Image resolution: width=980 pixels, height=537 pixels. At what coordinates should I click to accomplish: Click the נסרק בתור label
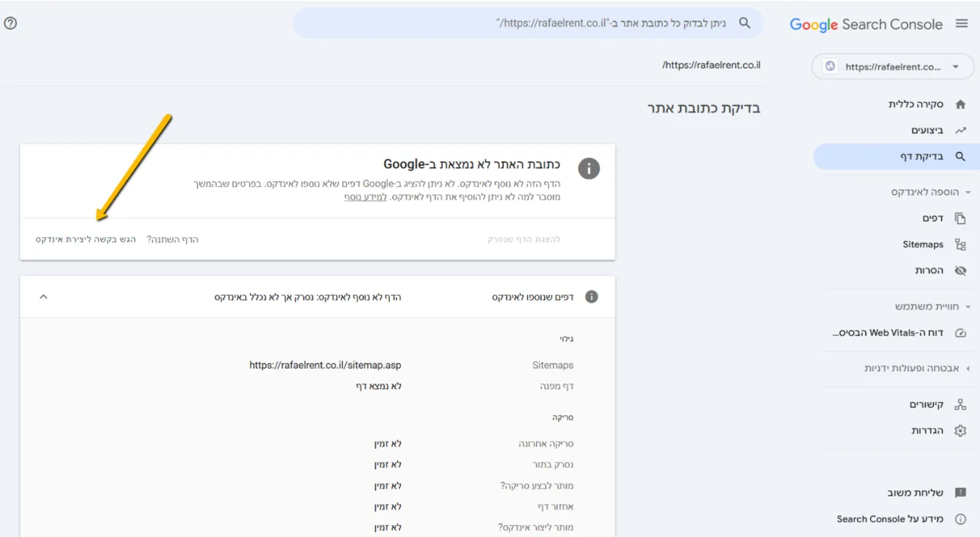(x=553, y=465)
